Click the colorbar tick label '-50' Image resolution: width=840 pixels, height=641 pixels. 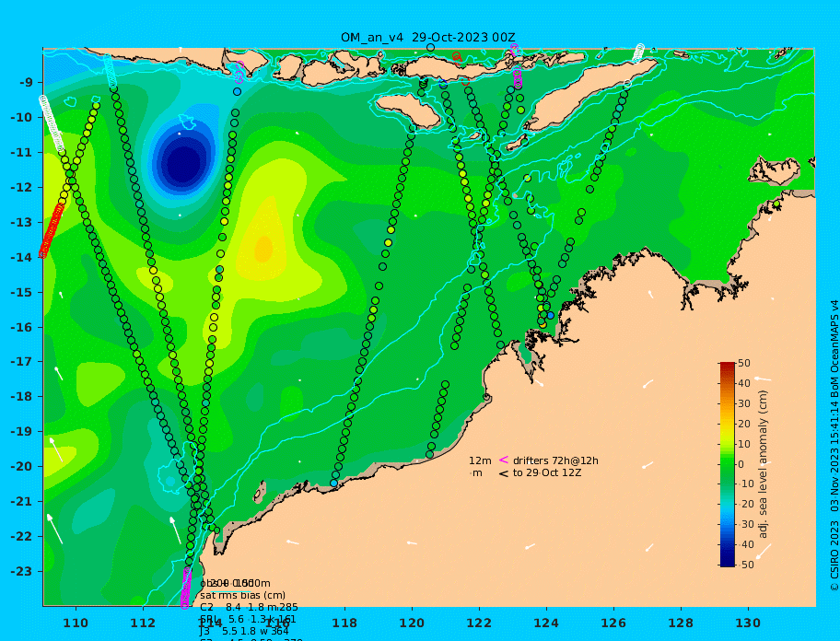[744, 565]
